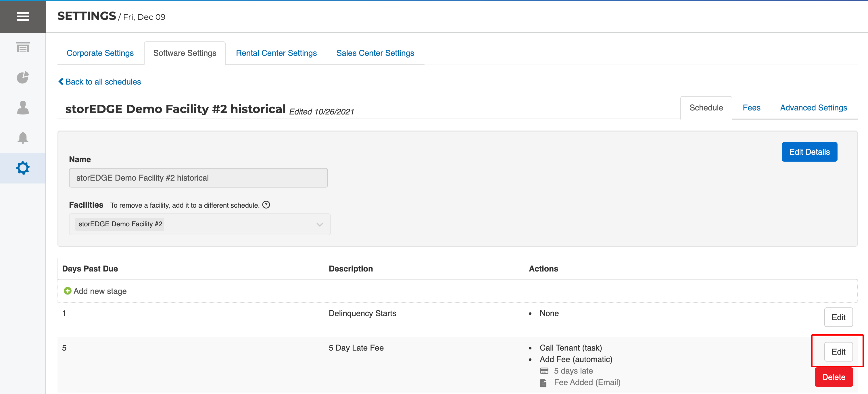Open the Advanced Settings tab
This screenshot has height=394, width=868.
coord(813,108)
